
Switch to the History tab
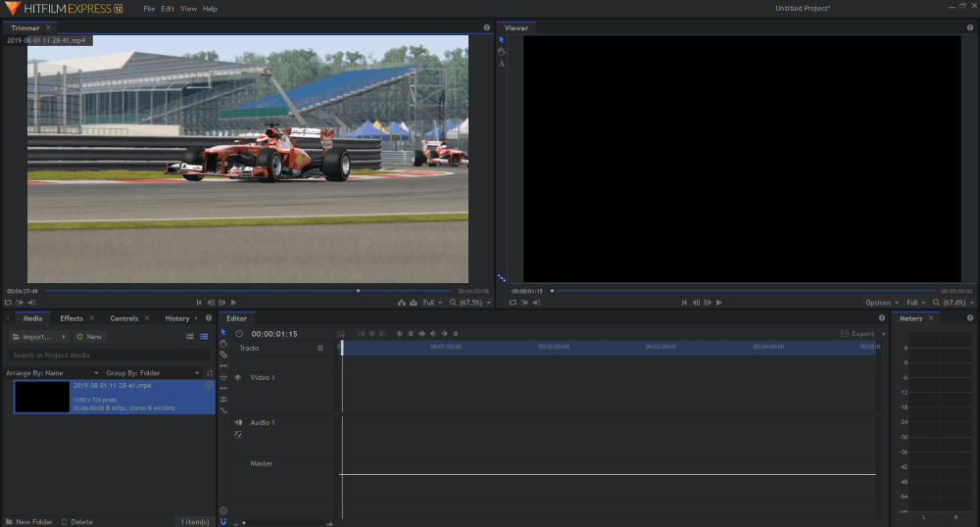(176, 318)
